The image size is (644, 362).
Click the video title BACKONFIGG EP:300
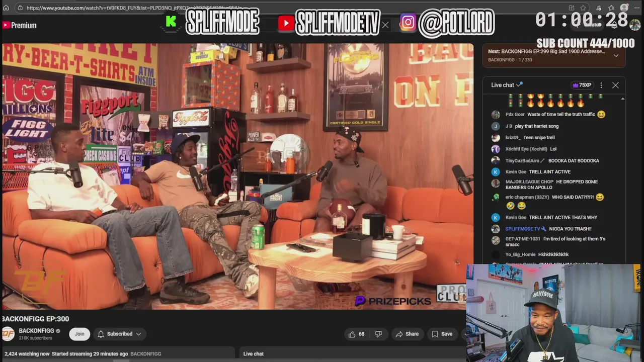pos(35,319)
